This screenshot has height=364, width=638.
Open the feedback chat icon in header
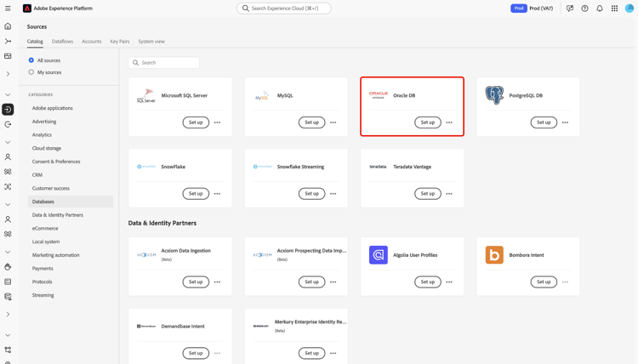tap(570, 9)
